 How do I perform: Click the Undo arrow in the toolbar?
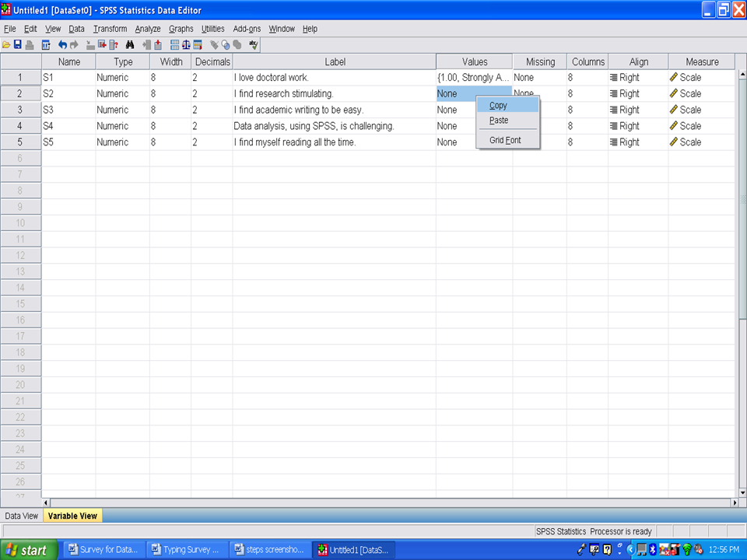click(63, 45)
